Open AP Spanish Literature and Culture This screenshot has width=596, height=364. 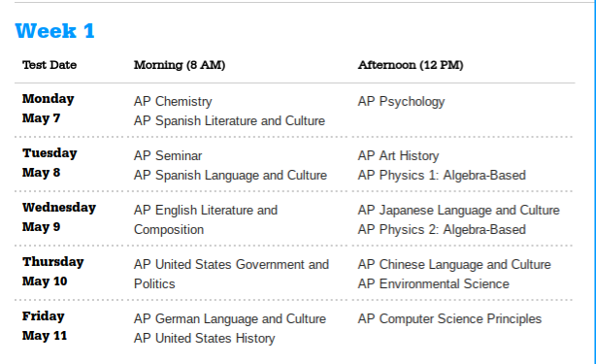(x=229, y=120)
